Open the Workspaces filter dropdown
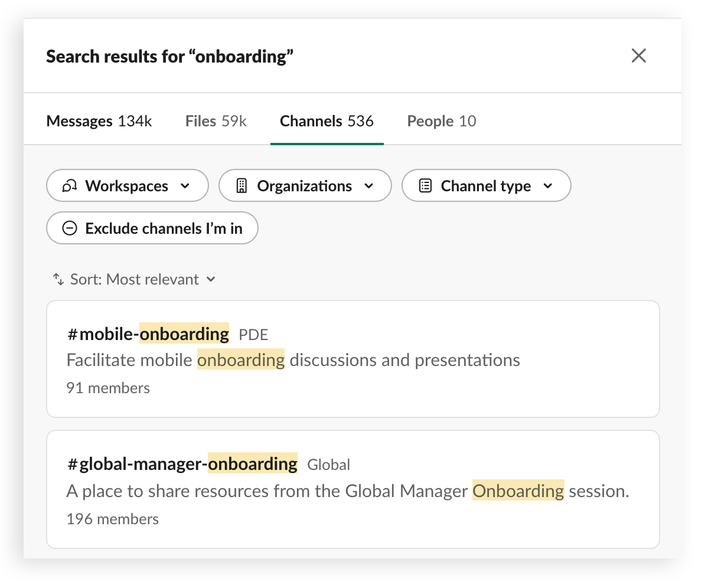705x588 pixels. pyautogui.click(x=127, y=185)
